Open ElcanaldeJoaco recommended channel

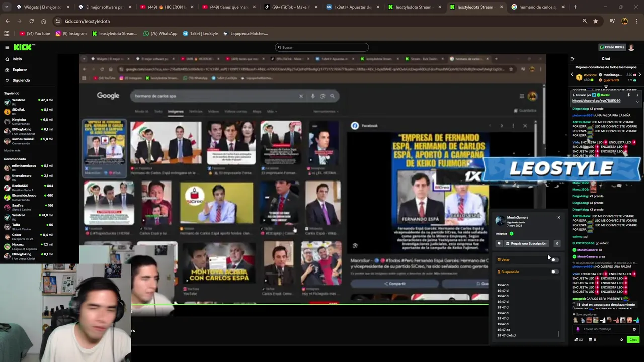pyautogui.click(x=30, y=197)
